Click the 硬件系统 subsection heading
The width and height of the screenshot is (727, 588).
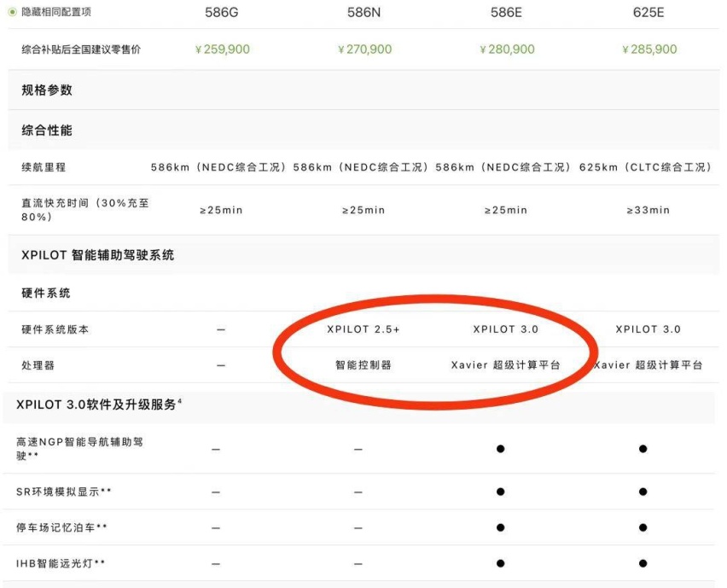click(x=46, y=293)
